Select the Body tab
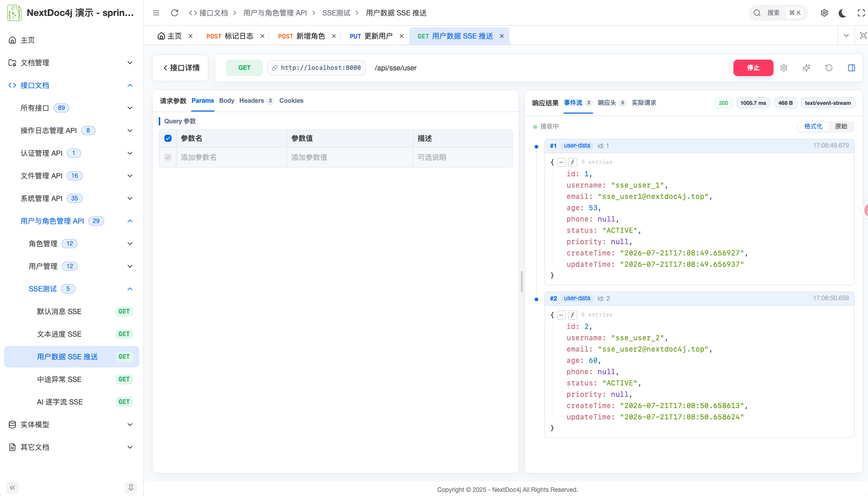The width and height of the screenshot is (868, 496). 227,101
